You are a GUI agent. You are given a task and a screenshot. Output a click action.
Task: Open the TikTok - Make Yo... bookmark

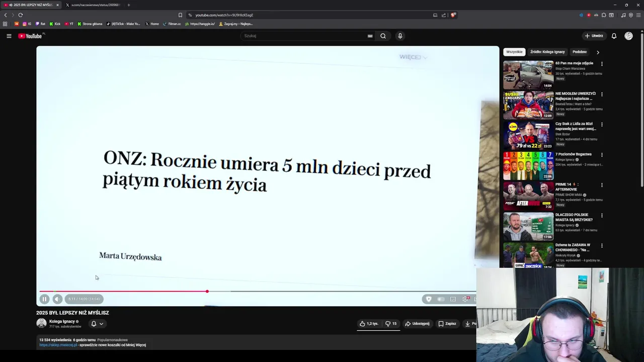[124, 24]
